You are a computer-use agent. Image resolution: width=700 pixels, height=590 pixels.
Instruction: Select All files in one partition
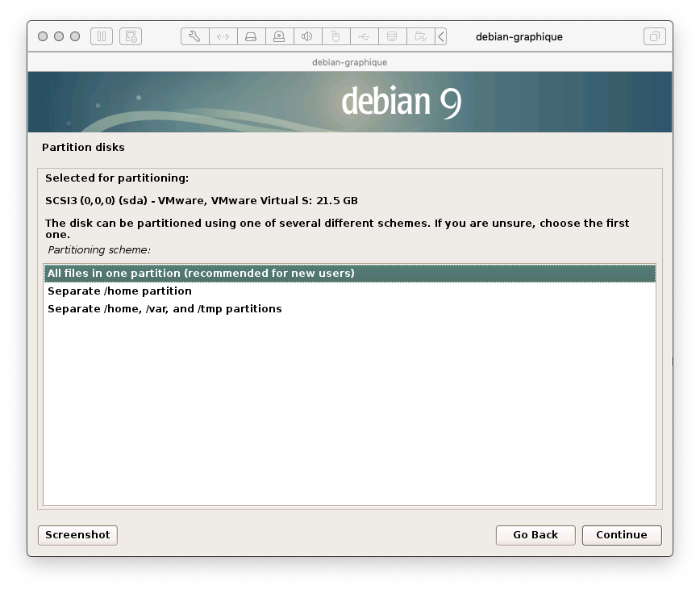[349, 274]
